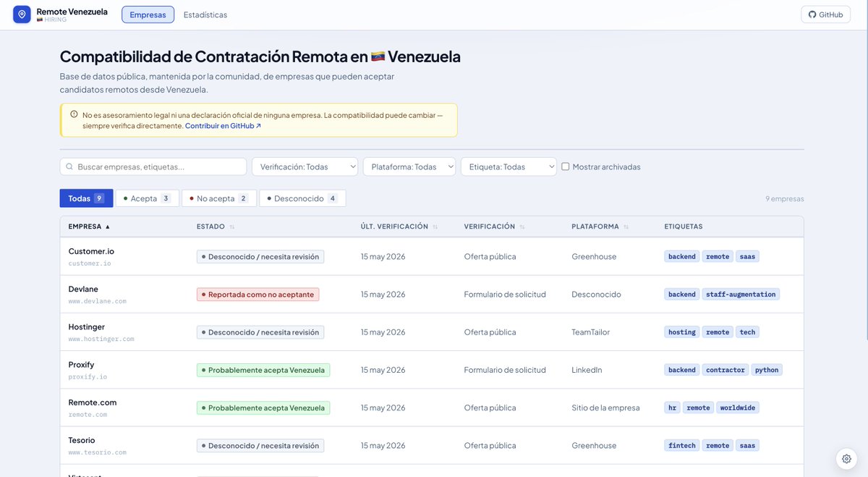Viewport: 868px width, 477px height.
Task: Focus the Buscar empresas search field
Action: (x=153, y=166)
